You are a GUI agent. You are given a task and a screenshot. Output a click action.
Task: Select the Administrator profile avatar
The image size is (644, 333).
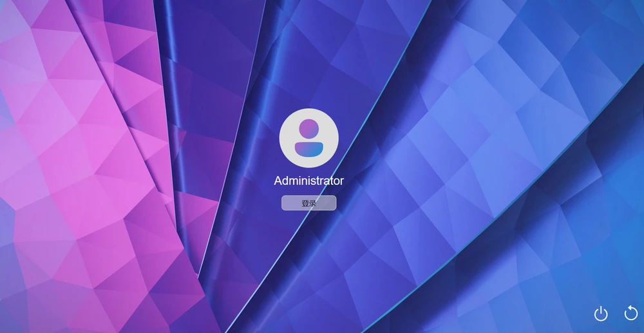[308, 138]
